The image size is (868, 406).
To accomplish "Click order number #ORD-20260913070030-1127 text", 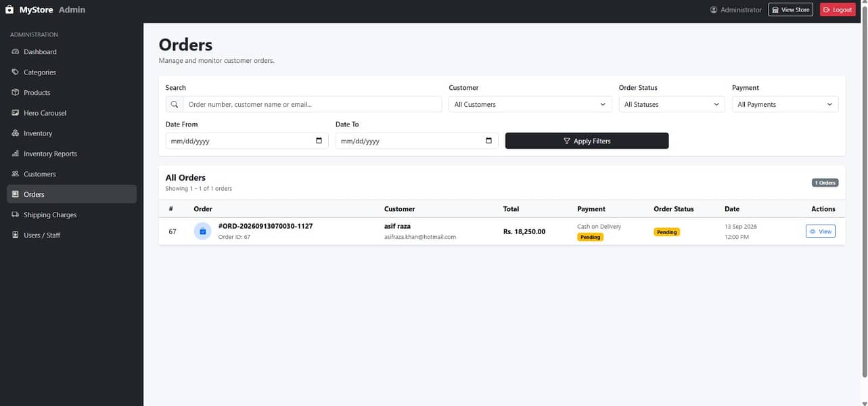I will [x=265, y=226].
